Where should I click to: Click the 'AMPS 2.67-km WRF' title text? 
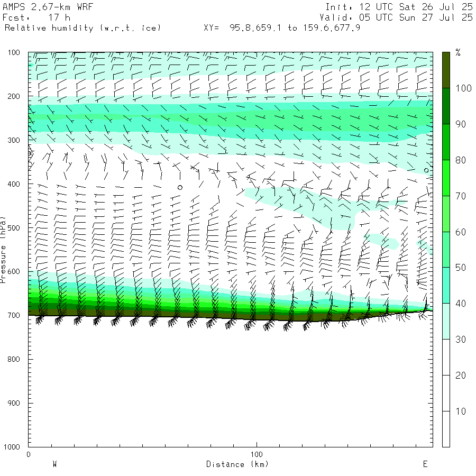[x=48, y=7]
